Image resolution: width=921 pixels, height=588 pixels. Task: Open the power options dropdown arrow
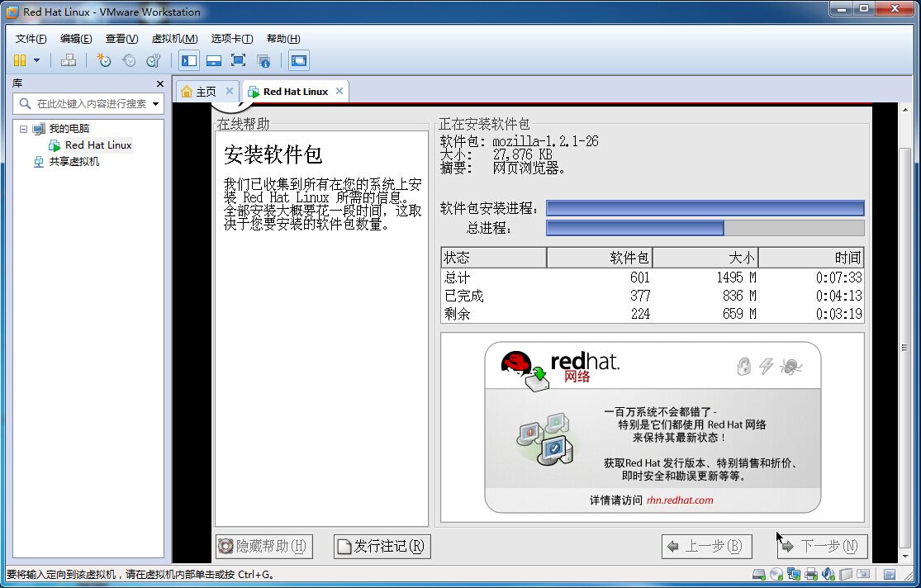(x=36, y=60)
